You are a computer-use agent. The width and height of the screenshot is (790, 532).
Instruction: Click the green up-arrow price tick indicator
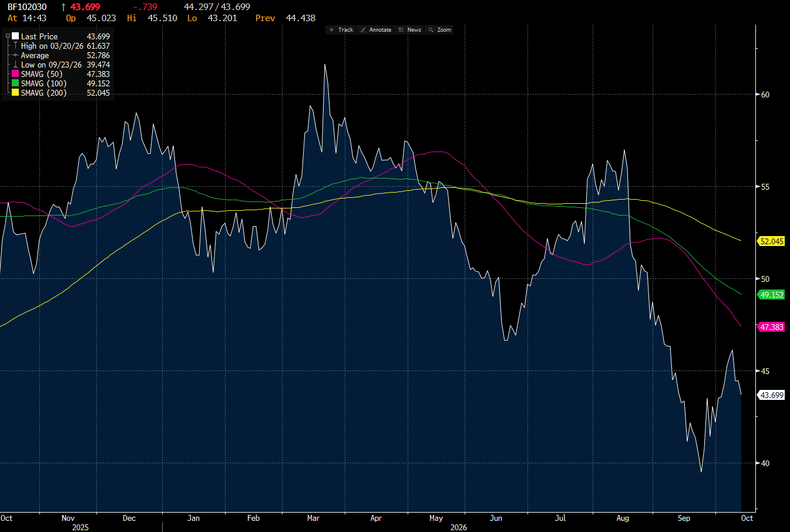tap(63, 7)
